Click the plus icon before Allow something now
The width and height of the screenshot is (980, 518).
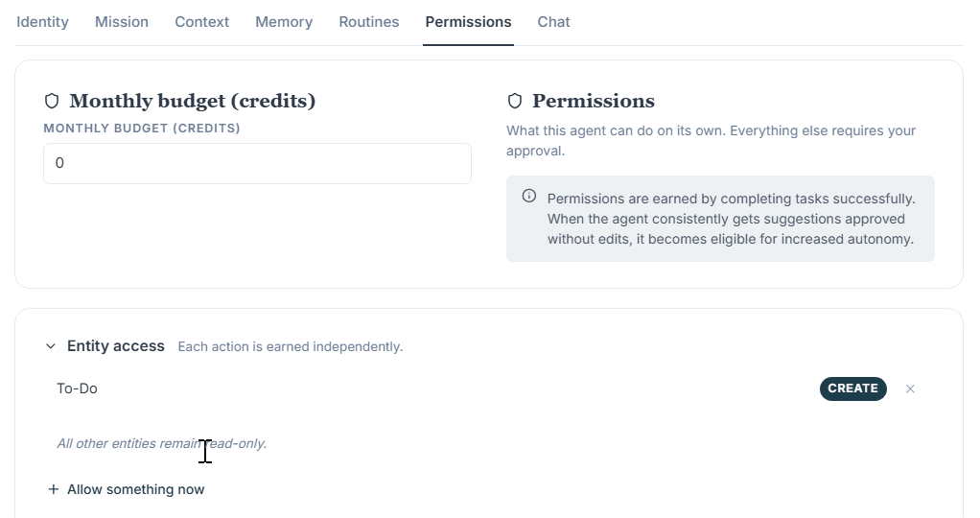point(54,489)
